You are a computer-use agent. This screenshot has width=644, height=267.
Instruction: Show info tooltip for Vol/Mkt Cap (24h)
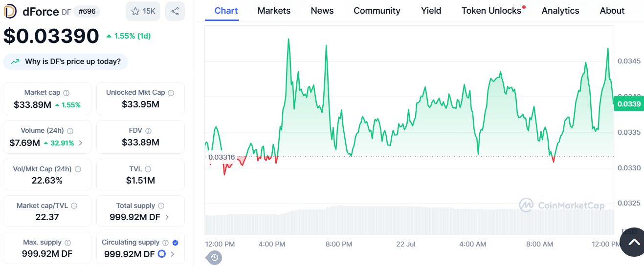(x=78, y=169)
